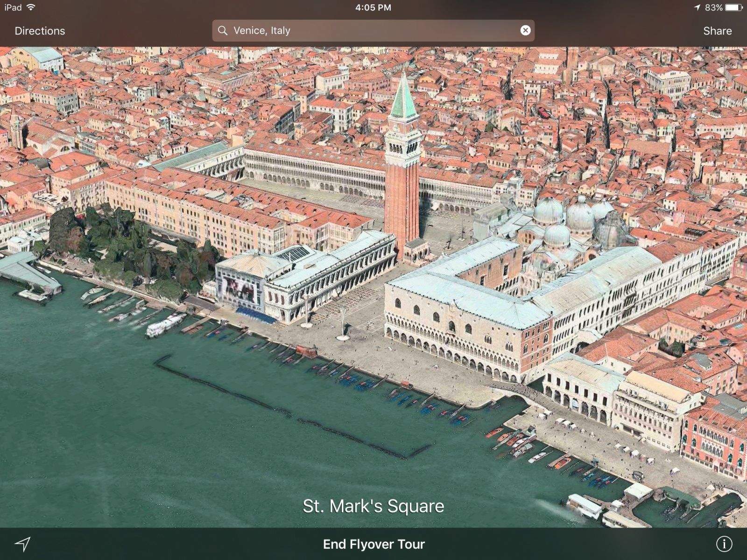Viewport: 747px width, 560px height.
Task: Tap the Wi-Fi status icon
Action: tap(31, 7)
